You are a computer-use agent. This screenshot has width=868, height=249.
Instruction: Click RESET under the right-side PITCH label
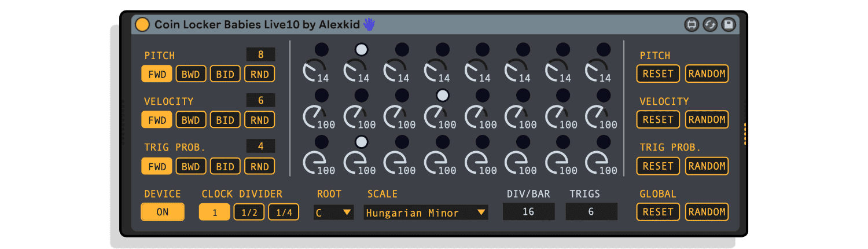[x=658, y=74]
